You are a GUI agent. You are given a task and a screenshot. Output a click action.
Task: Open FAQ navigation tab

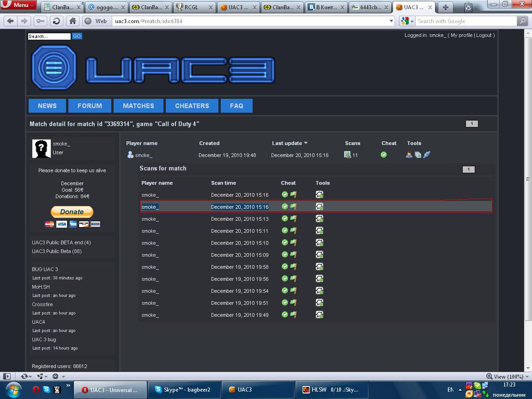click(236, 106)
